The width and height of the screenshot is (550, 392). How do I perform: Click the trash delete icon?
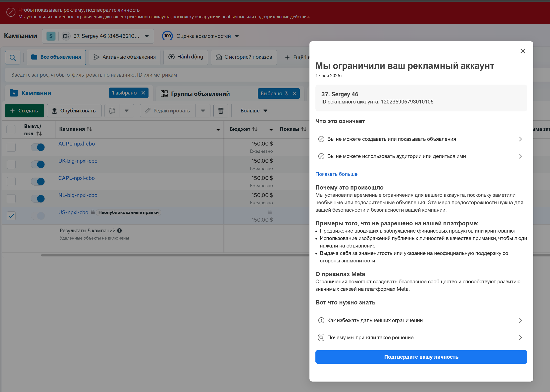(x=221, y=111)
